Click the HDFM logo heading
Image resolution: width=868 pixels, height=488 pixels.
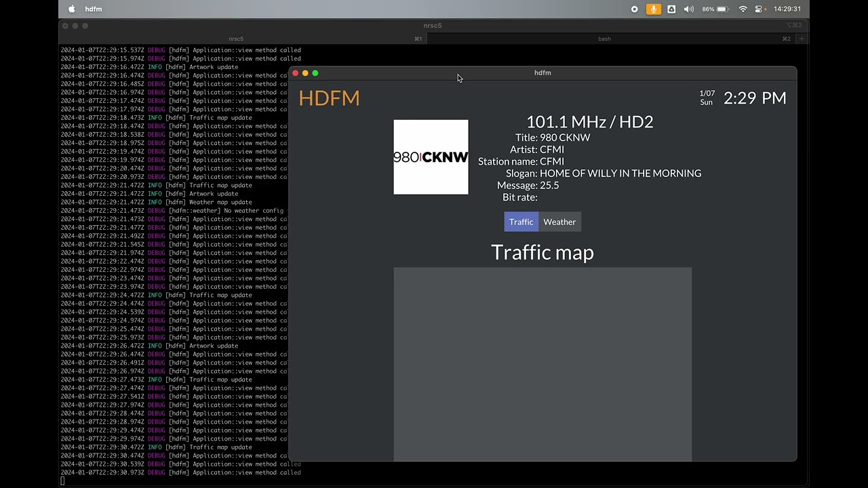[329, 98]
